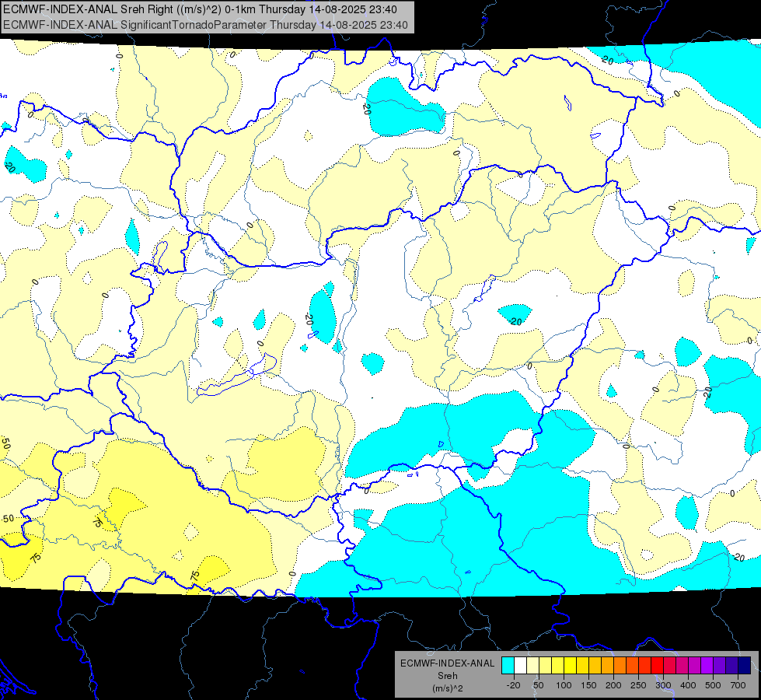Pick the orange swatch right of 200 tick

(620, 665)
